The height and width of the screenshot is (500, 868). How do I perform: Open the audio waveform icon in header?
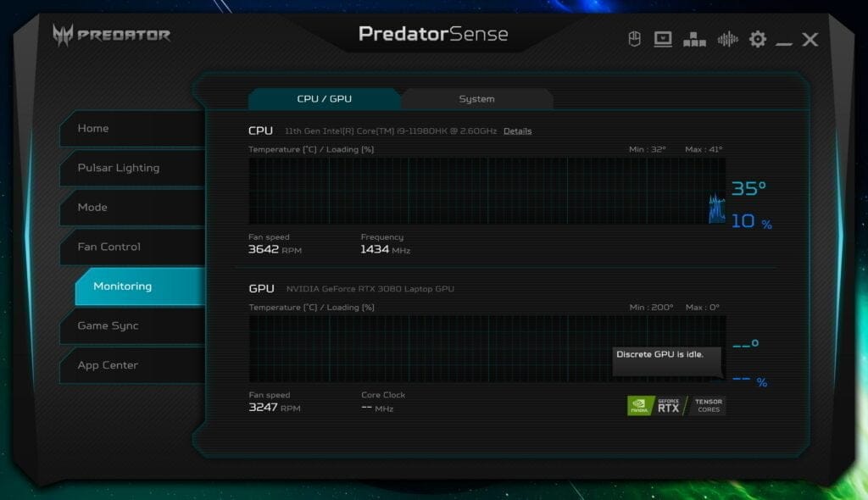coord(726,39)
